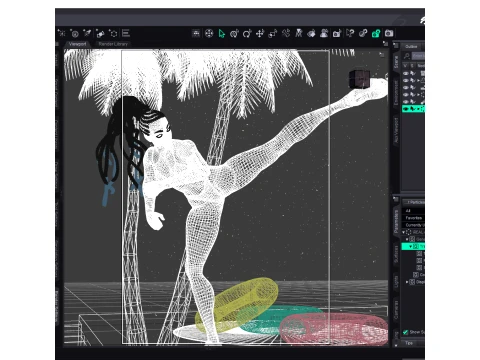
Task: Click the green lock icon in toolbar
Action: [x=376, y=34]
